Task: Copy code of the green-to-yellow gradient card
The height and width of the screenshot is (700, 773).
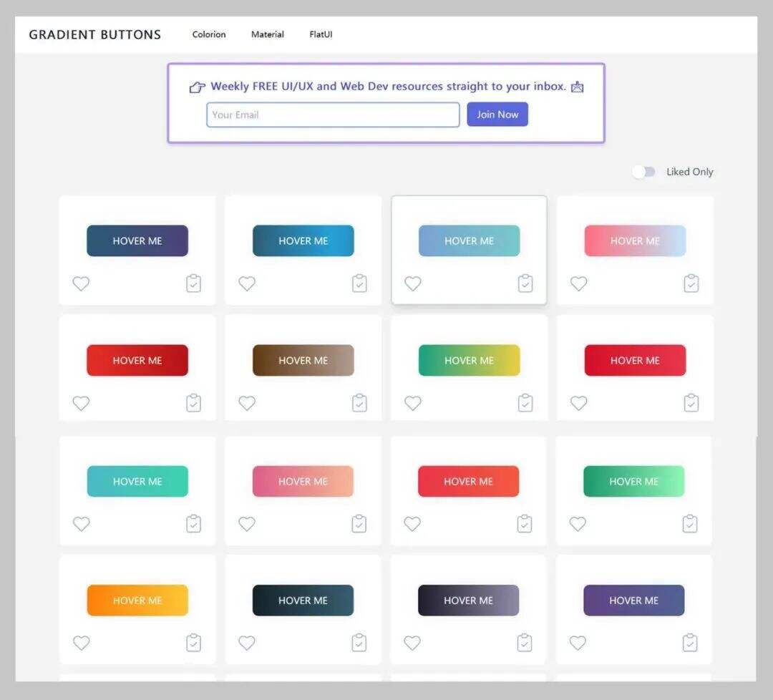Action: coord(525,403)
